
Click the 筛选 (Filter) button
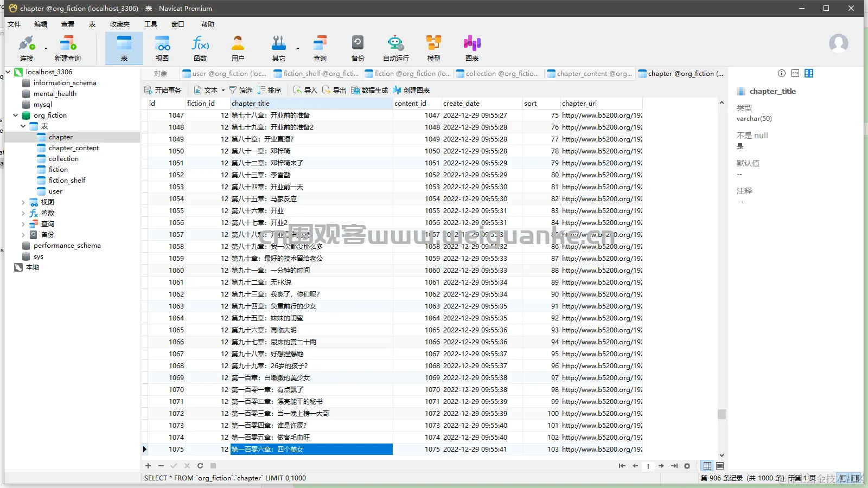pyautogui.click(x=241, y=90)
